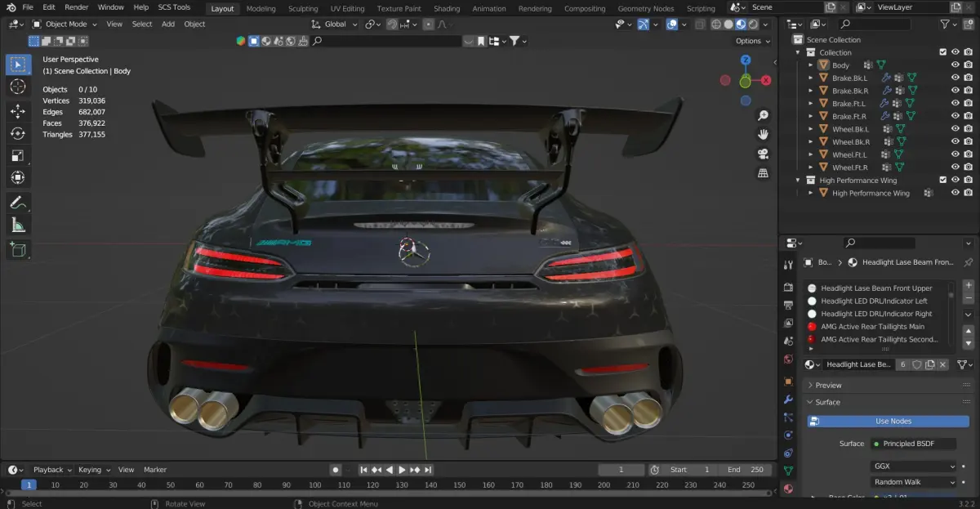Switch to the Shading workspace tab
Viewport: 980px width, 509px height.
point(447,8)
